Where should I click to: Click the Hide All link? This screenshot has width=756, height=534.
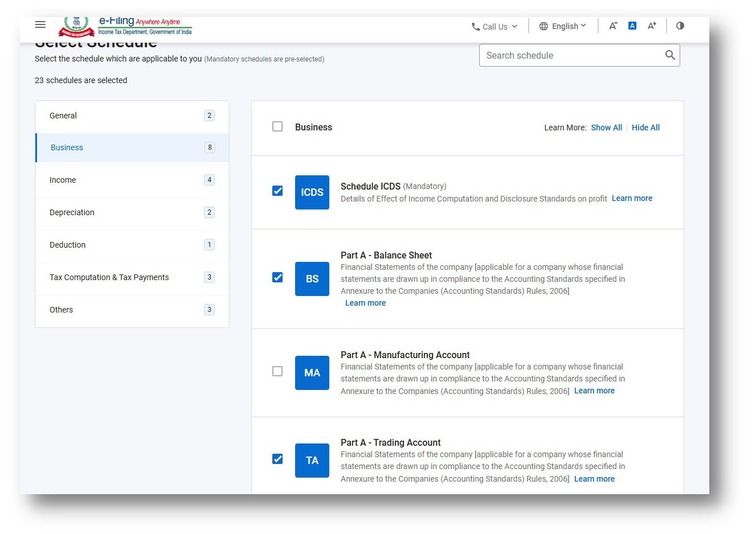[x=645, y=128]
